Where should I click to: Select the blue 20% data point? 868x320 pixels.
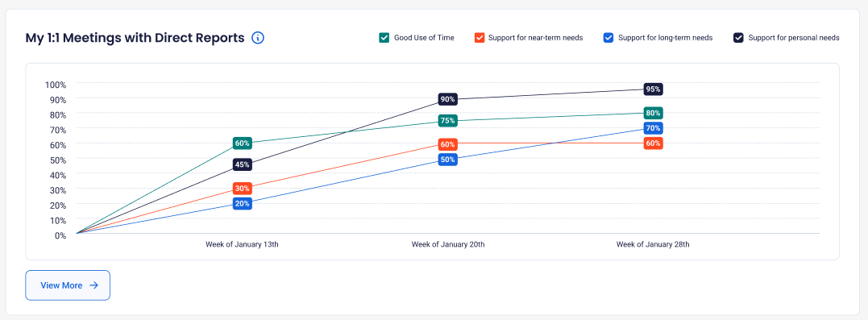242,203
